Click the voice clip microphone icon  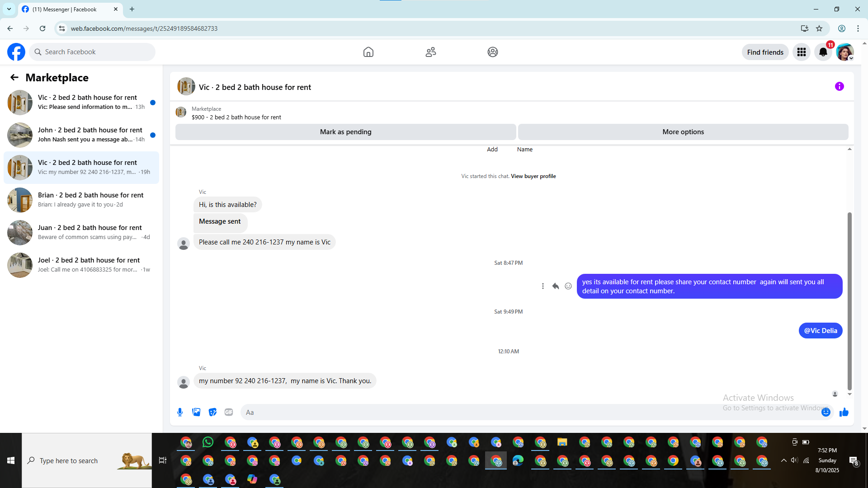[180, 412]
